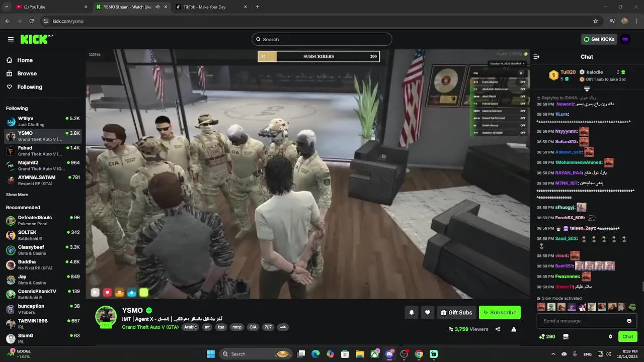
Task: Open TAEMIN1998 recommended channel
Action: (43, 323)
